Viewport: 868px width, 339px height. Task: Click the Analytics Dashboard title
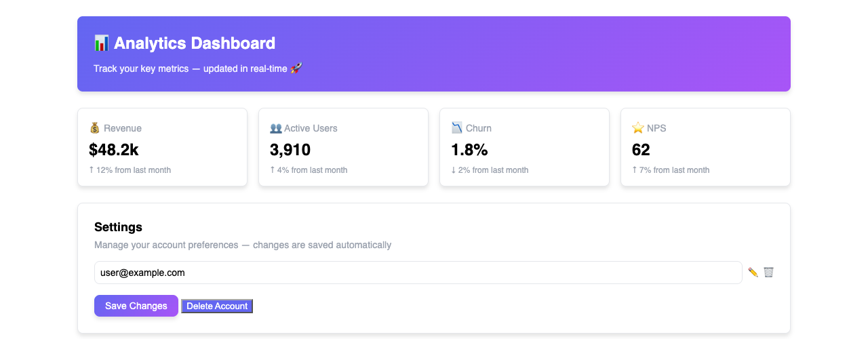click(195, 43)
